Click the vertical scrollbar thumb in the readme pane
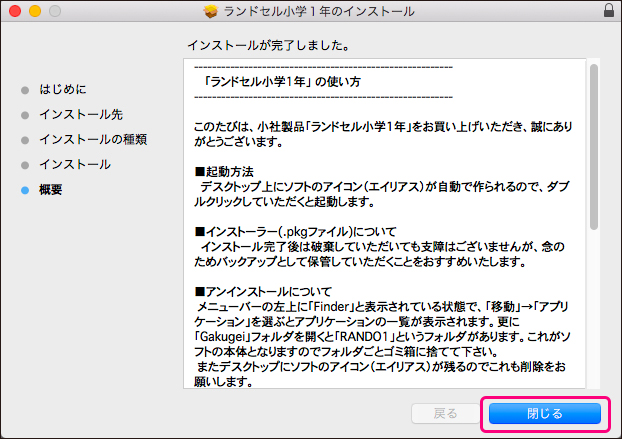The image size is (622, 439). [x=593, y=147]
